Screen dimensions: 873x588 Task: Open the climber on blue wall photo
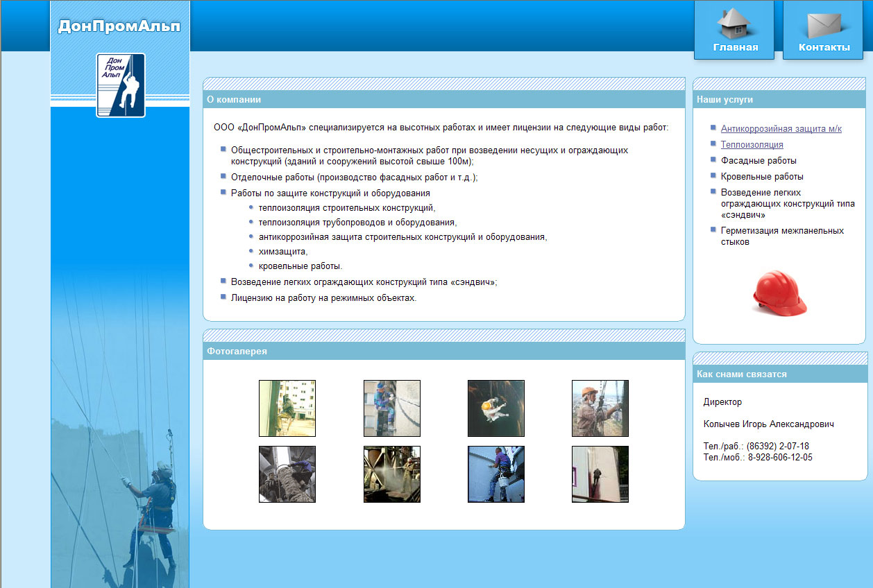pos(495,474)
